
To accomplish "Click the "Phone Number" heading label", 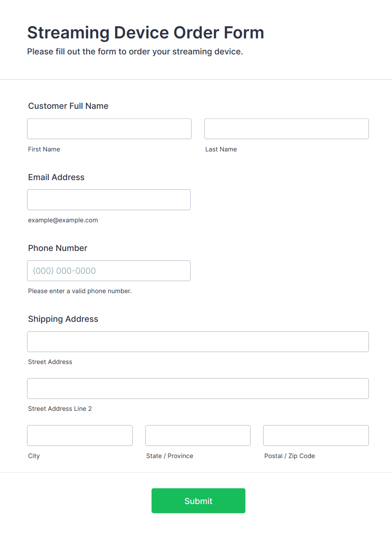I will pyautogui.click(x=58, y=248).
